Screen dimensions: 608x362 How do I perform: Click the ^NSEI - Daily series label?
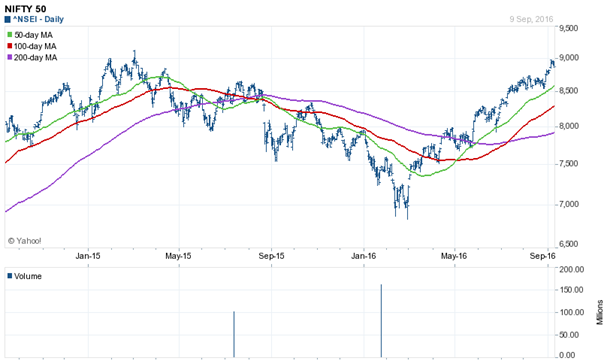(38, 19)
